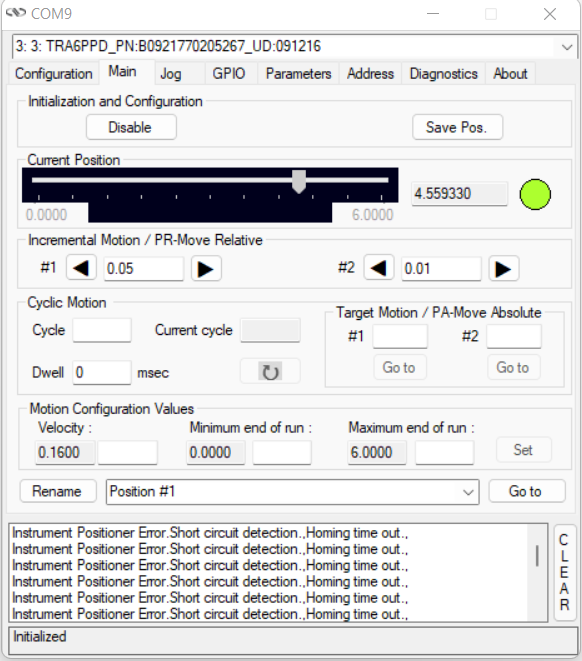The height and width of the screenshot is (661, 582).
Task: Click right arrow for incremental motion #1
Action: 206,269
